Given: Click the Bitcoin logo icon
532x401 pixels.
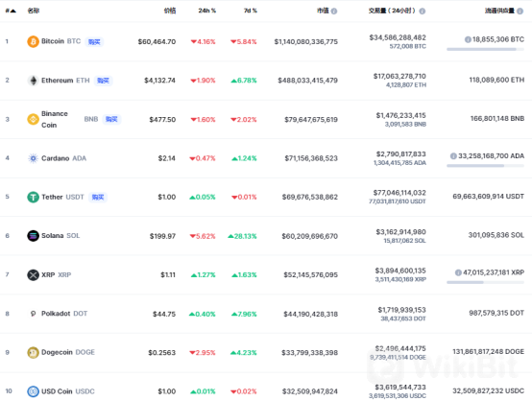Looking at the screenshot, I should (x=33, y=41).
